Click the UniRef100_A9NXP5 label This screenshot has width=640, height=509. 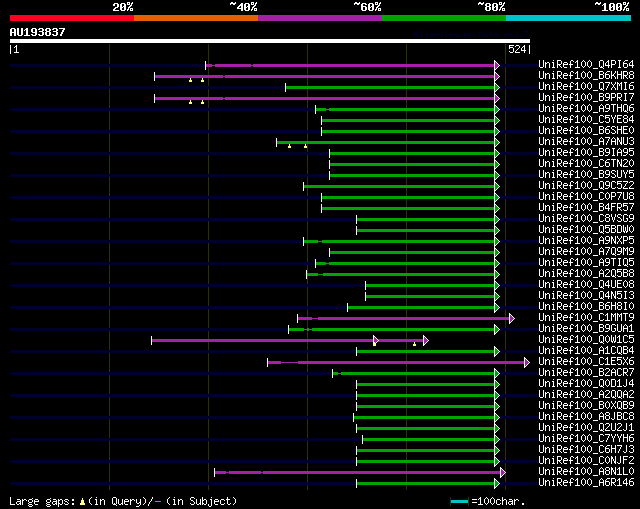coord(586,240)
